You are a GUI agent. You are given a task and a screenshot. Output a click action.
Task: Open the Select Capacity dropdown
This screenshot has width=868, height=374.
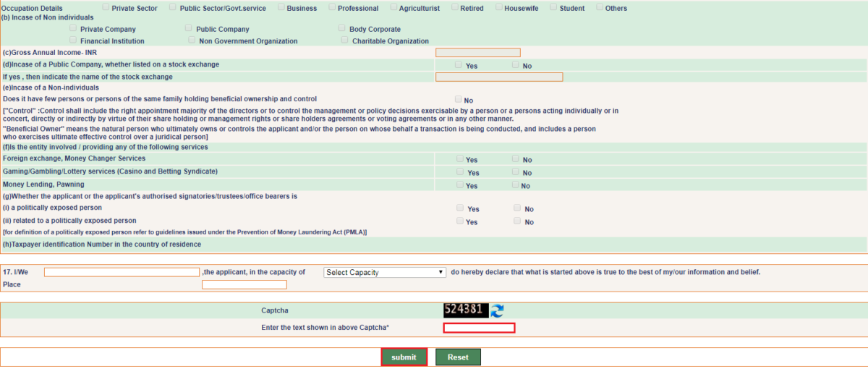pyautogui.click(x=384, y=272)
